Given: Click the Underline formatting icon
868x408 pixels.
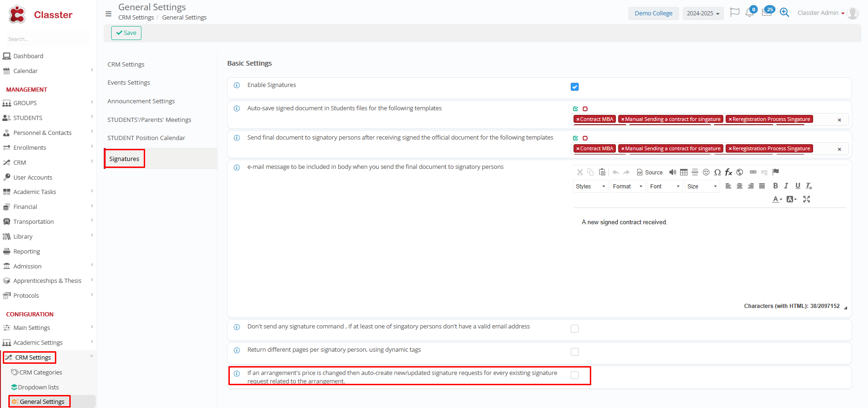Looking at the screenshot, I should [x=797, y=186].
